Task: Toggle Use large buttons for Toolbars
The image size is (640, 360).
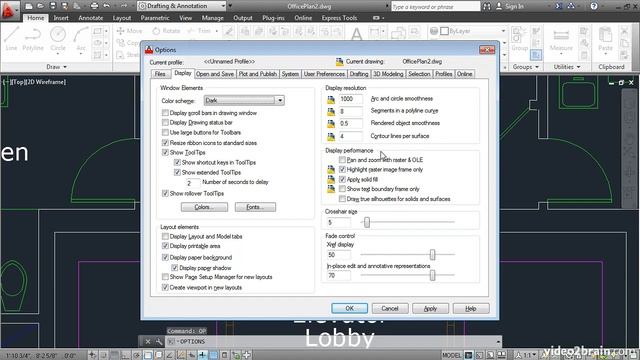Action: (x=165, y=132)
